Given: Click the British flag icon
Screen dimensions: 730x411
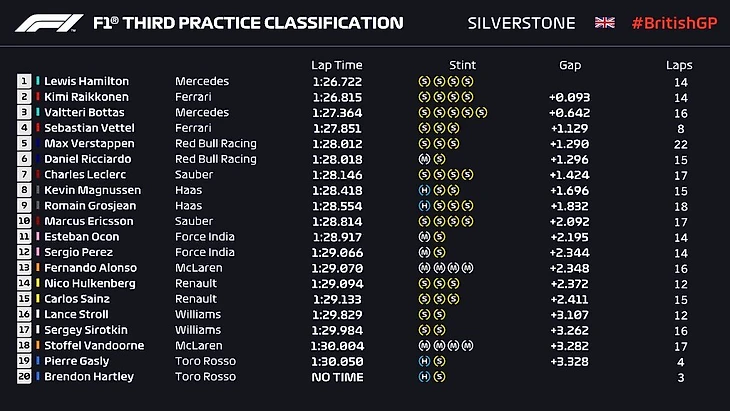Looking at the screenshot, I should [605, 22].
